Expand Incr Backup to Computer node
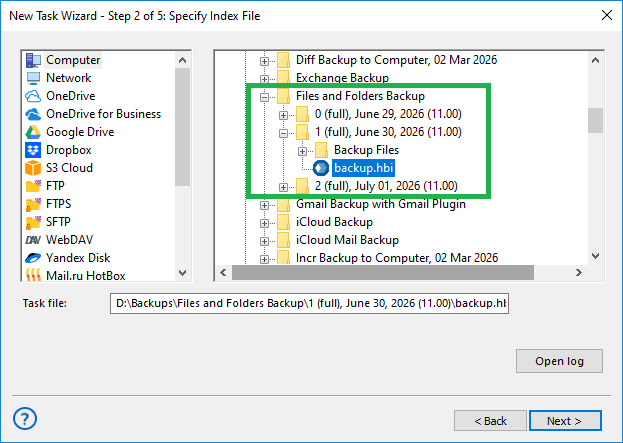Screen dimensions: 623x443 click(264, 259)
